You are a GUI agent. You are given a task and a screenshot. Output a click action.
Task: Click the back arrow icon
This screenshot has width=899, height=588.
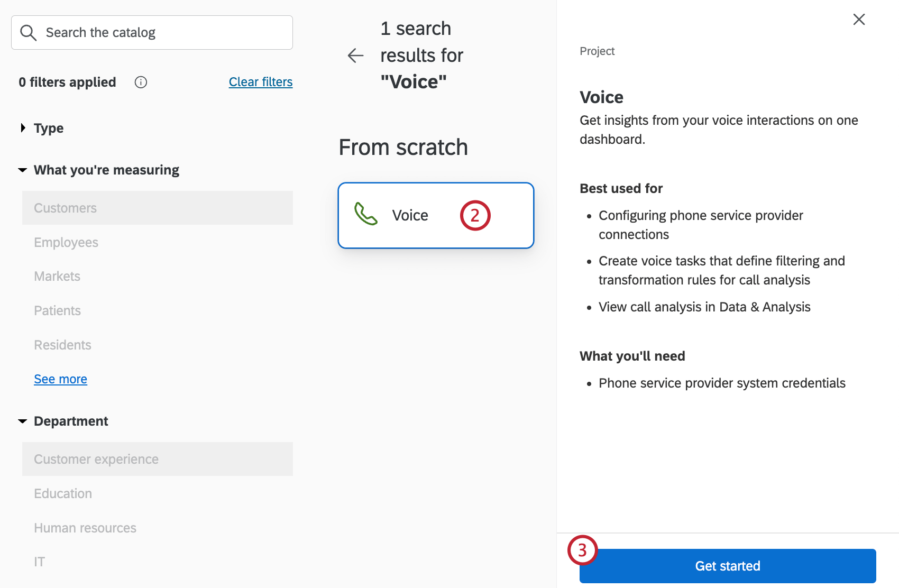(x=355, y=56)
